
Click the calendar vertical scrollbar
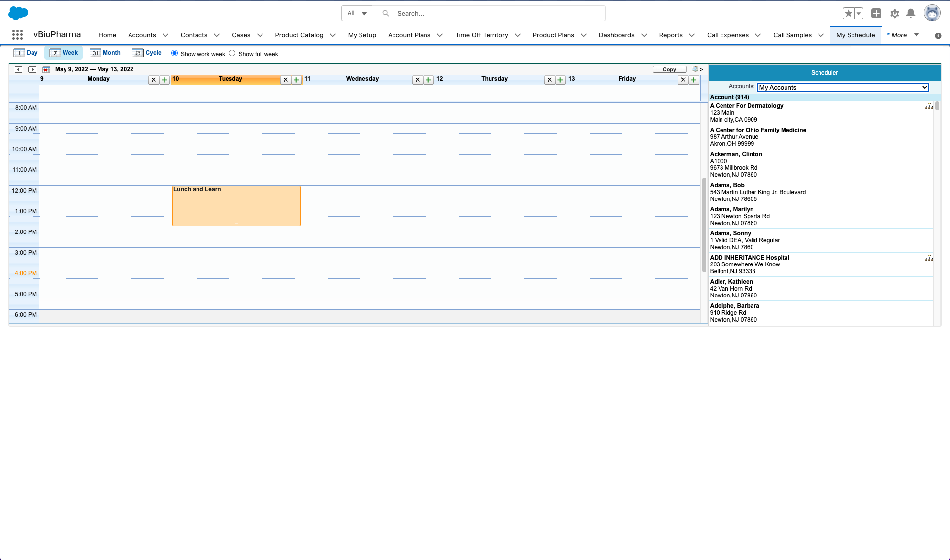[x=704, y=224]
